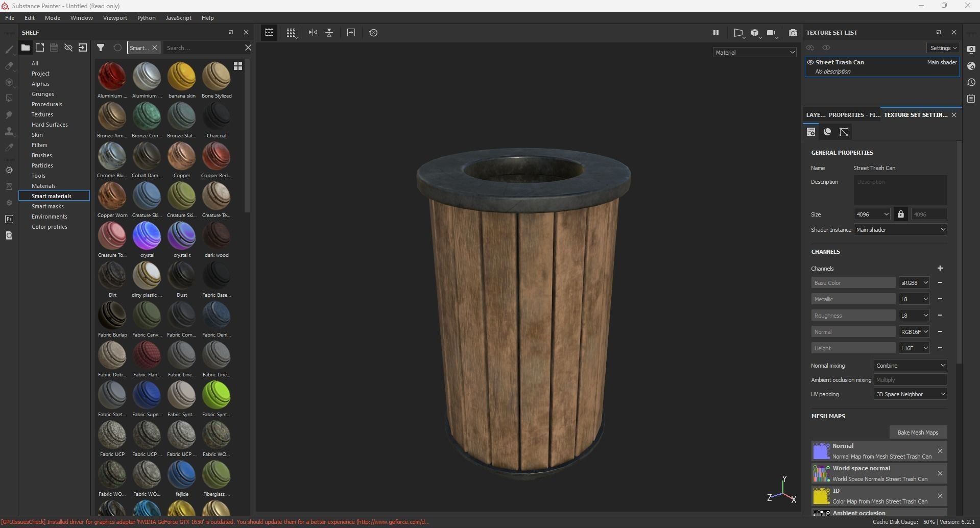The image size is (980, 528).
Task: Select Grunges shelf category
Action: tap(43, 94)
